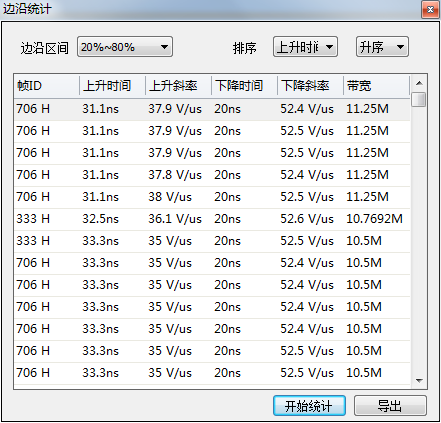Viewport: 441px width, 423px height.
Task: Click the 帧ID column header
Action: [x=47, y=86]
